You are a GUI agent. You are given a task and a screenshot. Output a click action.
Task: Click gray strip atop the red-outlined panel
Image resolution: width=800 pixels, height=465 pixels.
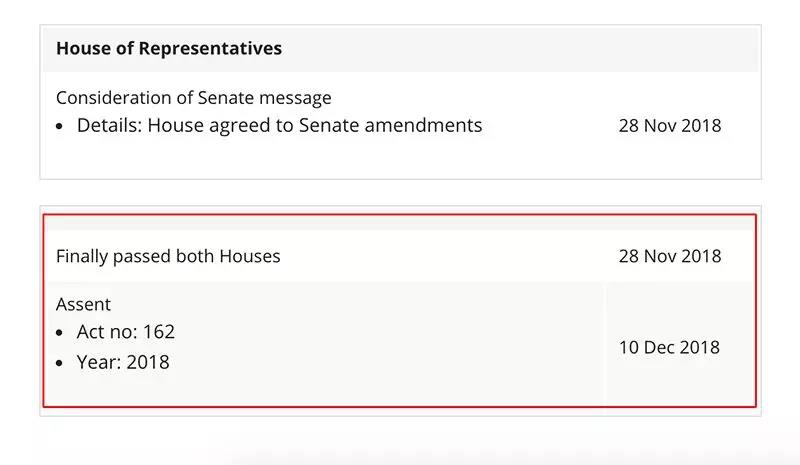[399, 223]
